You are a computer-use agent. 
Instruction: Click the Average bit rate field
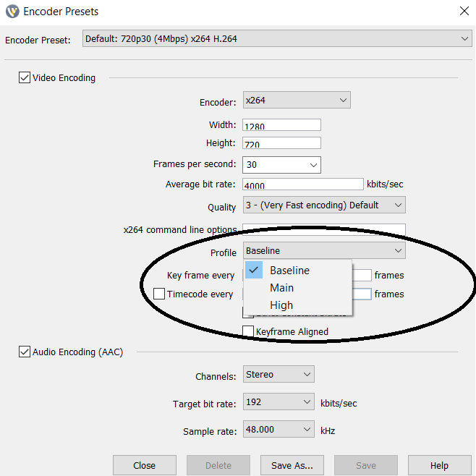tap(302, 184)
